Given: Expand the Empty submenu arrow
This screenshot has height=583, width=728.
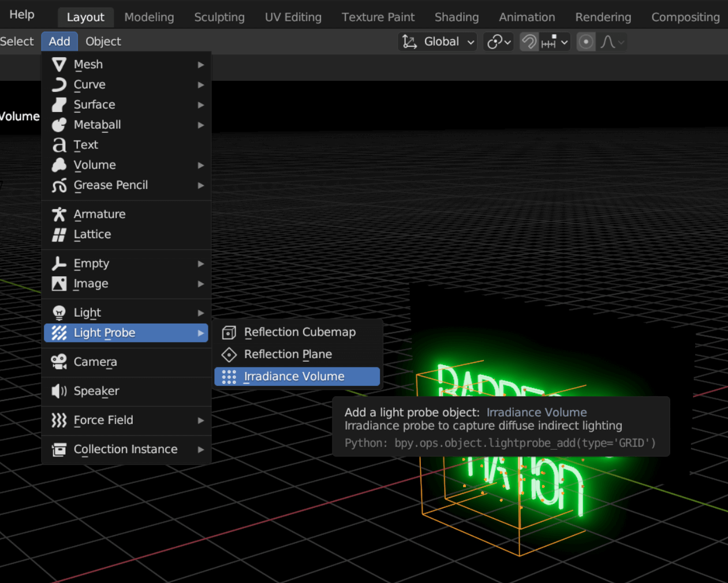Looking at the screenshot, I should pyautogui.click(x=201, y=263).
